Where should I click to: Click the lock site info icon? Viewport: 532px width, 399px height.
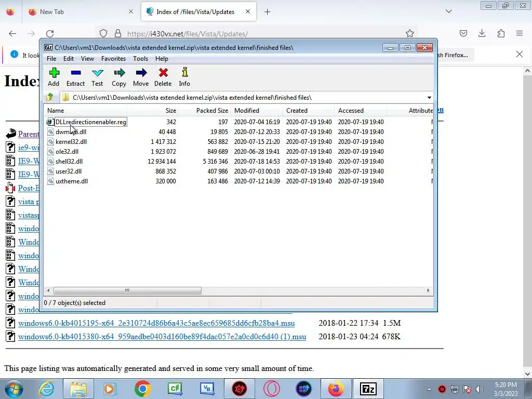[118, 33]
